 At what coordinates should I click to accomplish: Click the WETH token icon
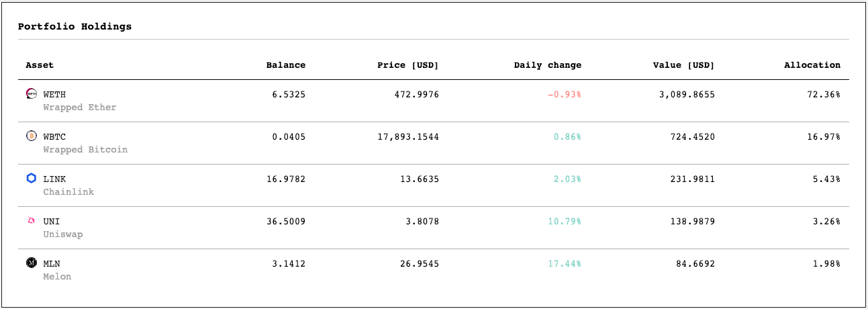[31, 94]
